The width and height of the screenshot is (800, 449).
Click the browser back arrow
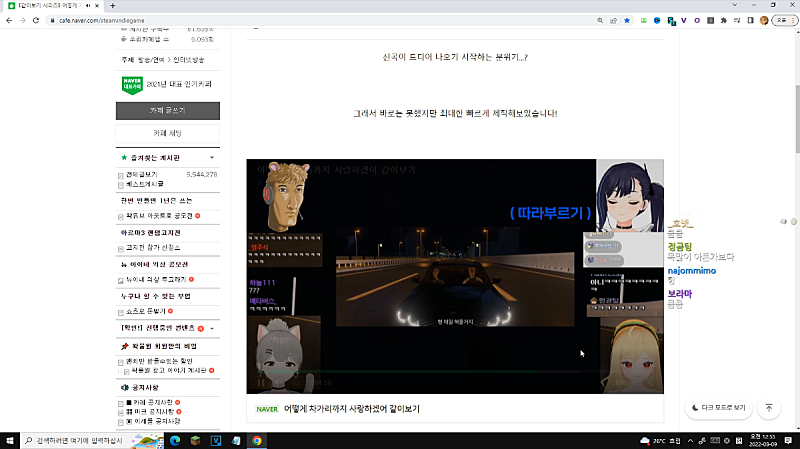click(x=9, y=19)
